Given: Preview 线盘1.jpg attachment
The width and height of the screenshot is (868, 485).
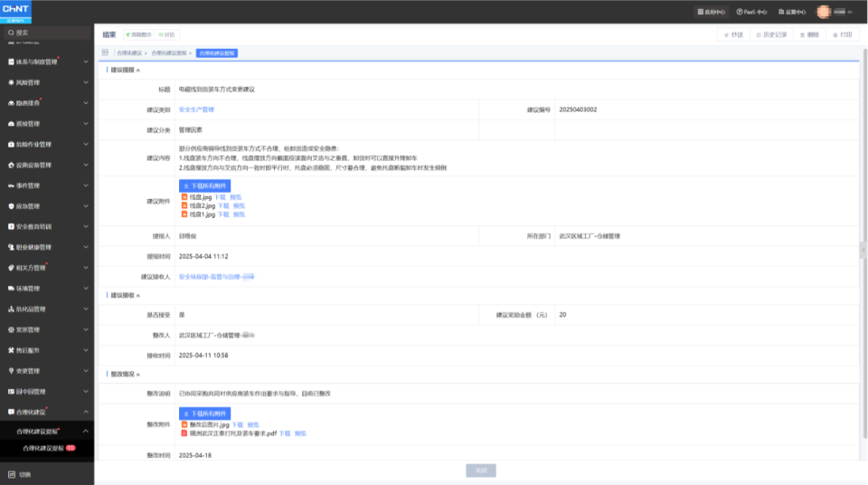Looking at the screenshot, I should [239, 214].
